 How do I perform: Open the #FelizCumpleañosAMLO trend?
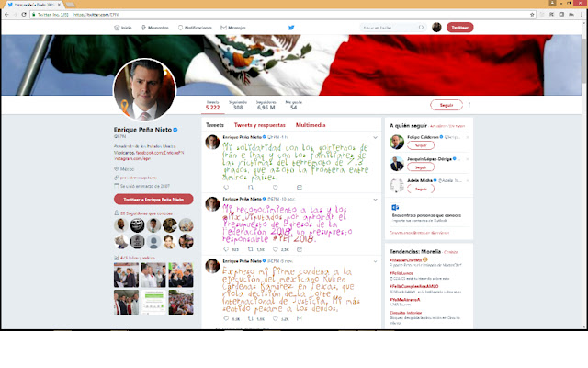click(414, 286)
